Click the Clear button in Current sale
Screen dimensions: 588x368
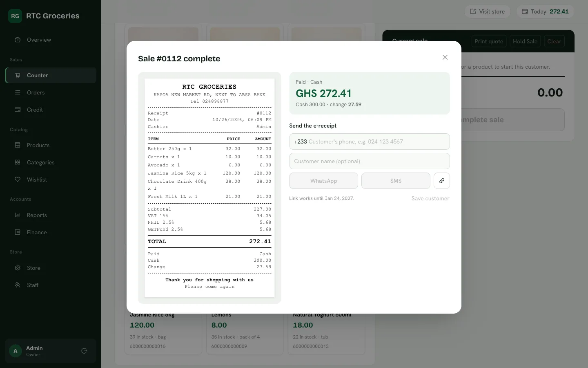point(554,41)
